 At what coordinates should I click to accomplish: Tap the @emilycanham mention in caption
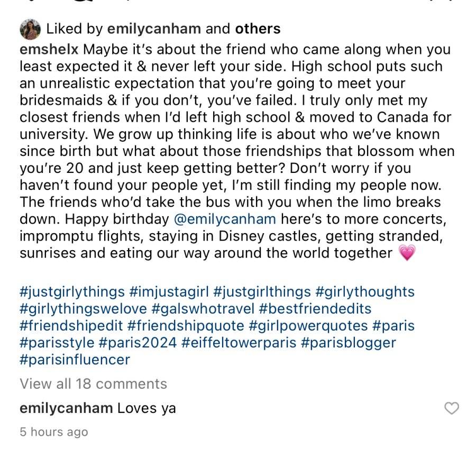225,219
